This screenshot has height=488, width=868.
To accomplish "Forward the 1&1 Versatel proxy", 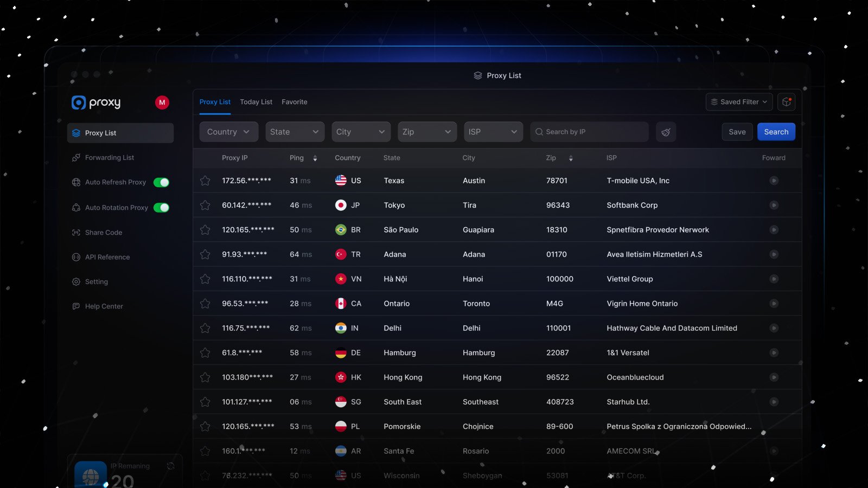I will pyautogui.click(x=774, y=352).
